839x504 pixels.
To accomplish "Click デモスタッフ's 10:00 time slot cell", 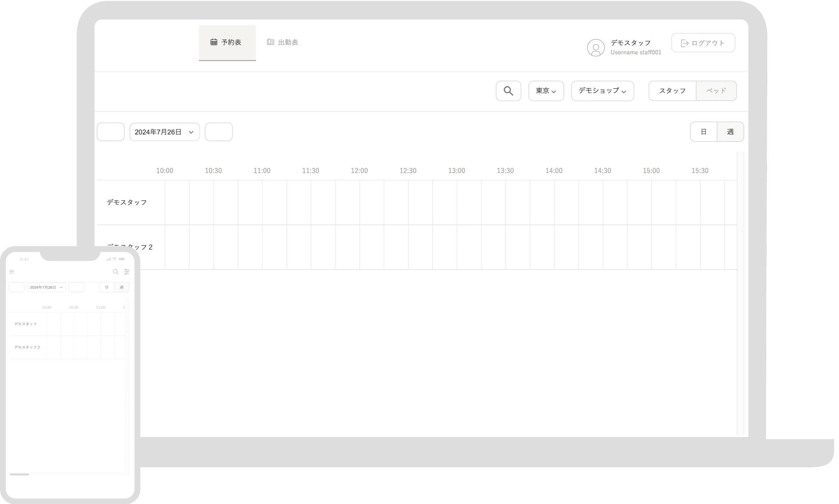I will pyautogui.click(x=177, y=203).
